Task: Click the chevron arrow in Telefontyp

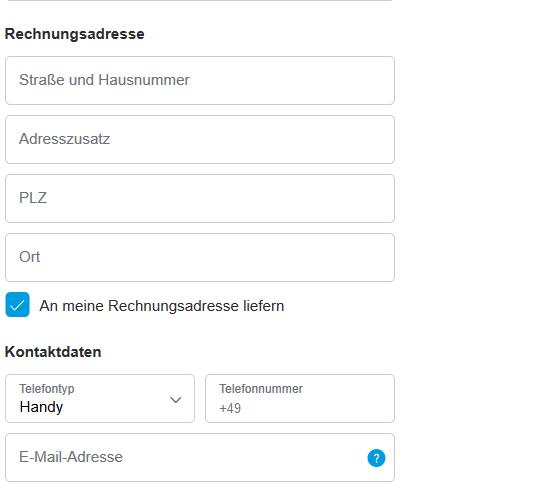Action: pyautogui.click(x=176, y=400)
